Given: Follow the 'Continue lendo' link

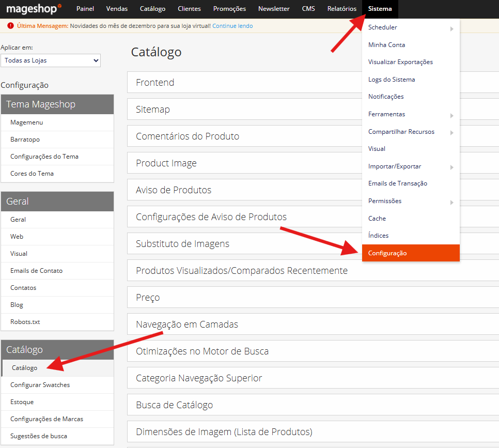Looking at the screenshot, I should [232, 26].
